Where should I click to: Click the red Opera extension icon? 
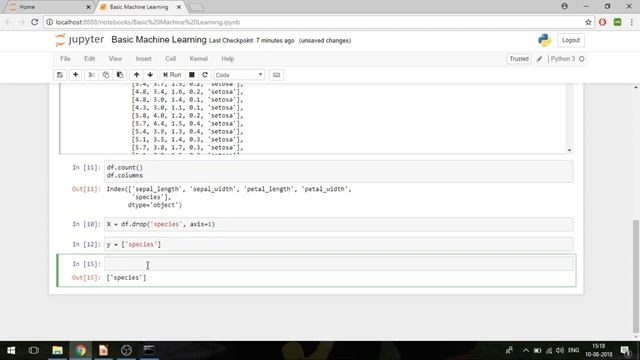click(x=602, y=22)
